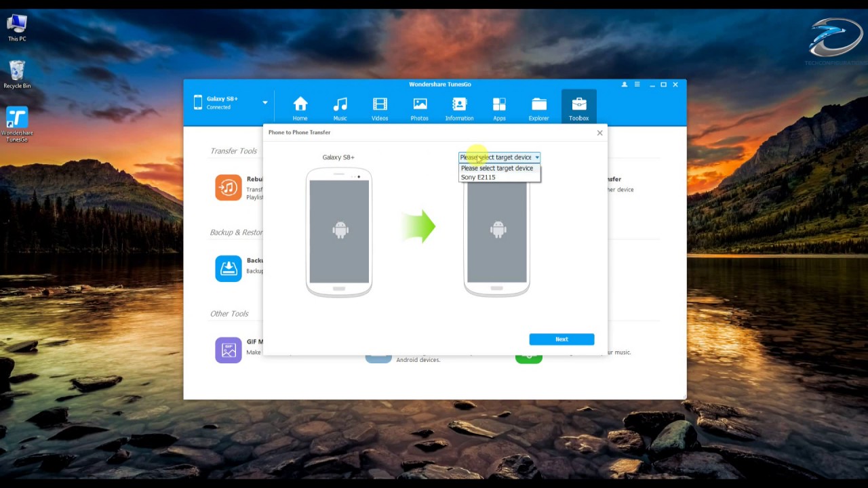Click the Galaxy S8+ connected phone icon

click(x=198, y=102)
